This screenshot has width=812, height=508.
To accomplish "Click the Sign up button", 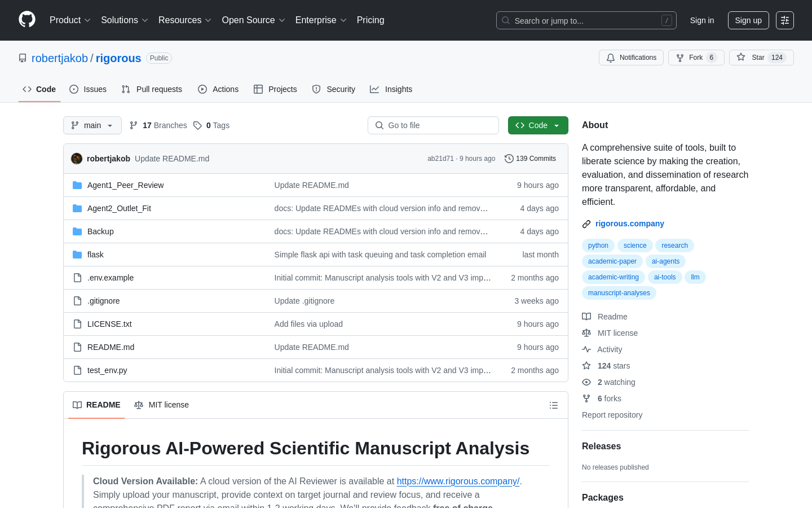I will click(x=748, y=20).
